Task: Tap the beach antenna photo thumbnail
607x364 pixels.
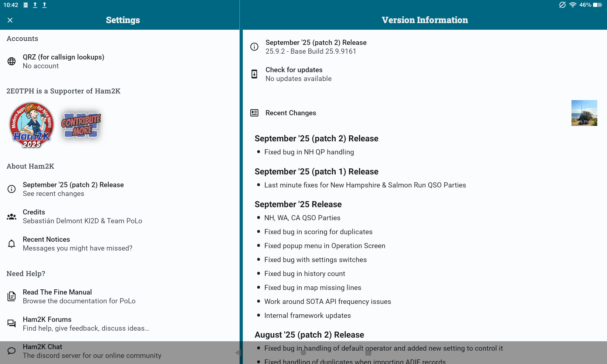Action: (584, 113)
